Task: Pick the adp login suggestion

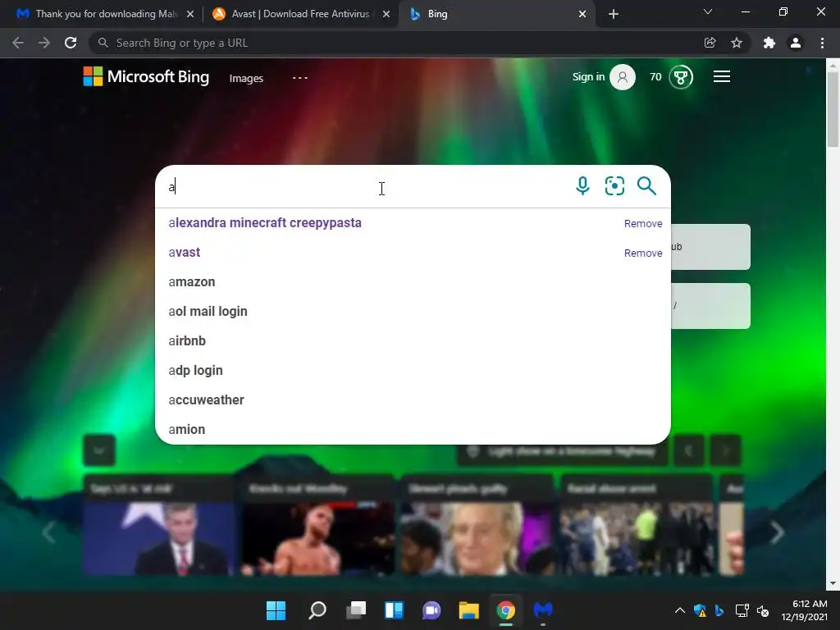Action: 413,370
